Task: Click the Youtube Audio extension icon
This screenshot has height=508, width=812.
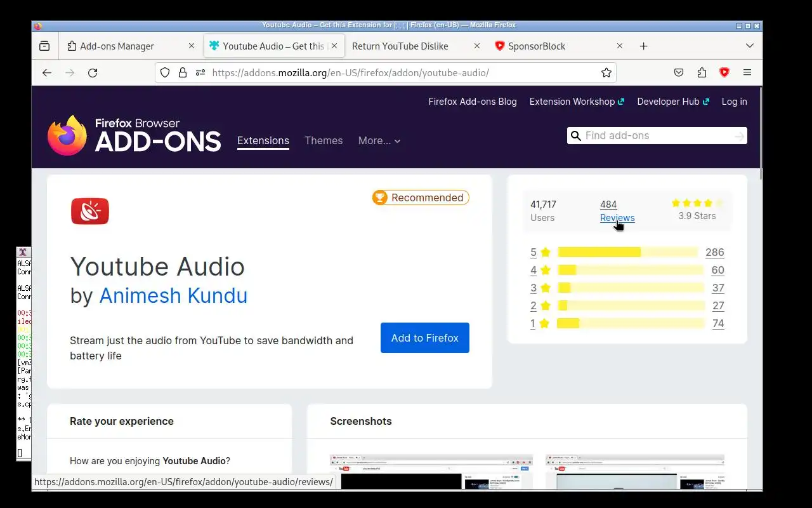Action: (90, 211)
